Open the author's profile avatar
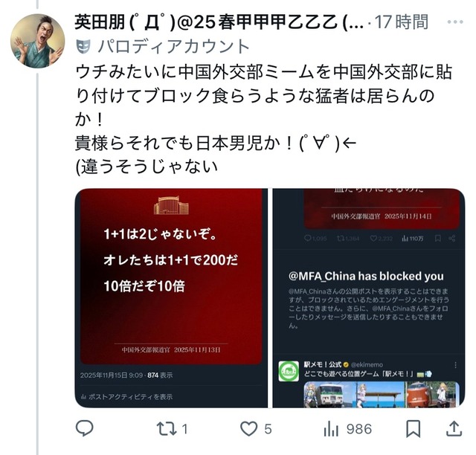This screenshot has width=476, height=455. point(37,41)
